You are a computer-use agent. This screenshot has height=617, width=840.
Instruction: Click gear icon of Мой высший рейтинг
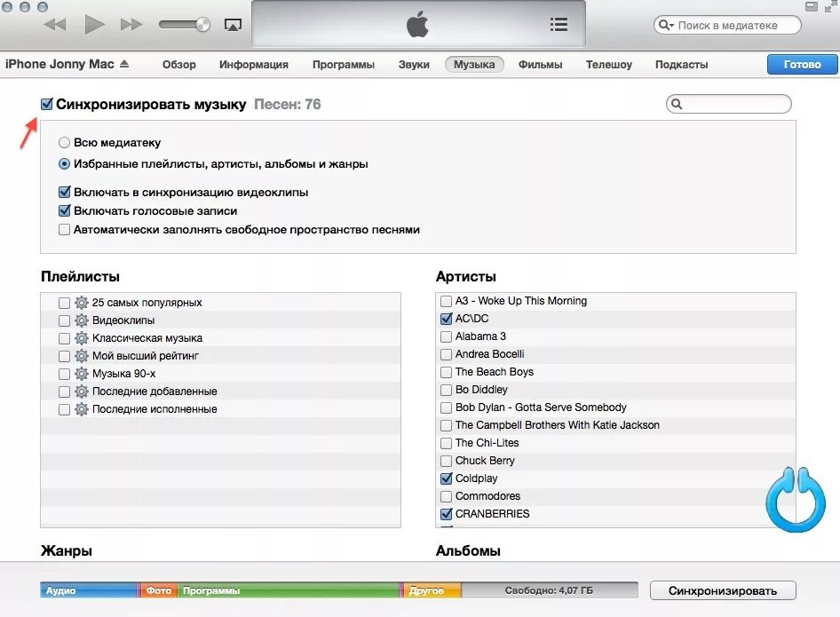tap(82, 356)
